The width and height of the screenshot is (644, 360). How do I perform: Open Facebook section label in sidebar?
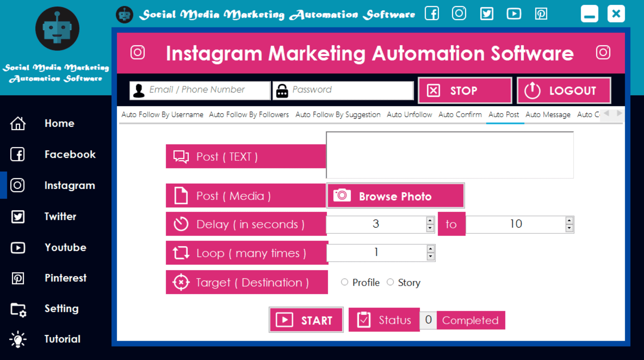tap(70, 155)
